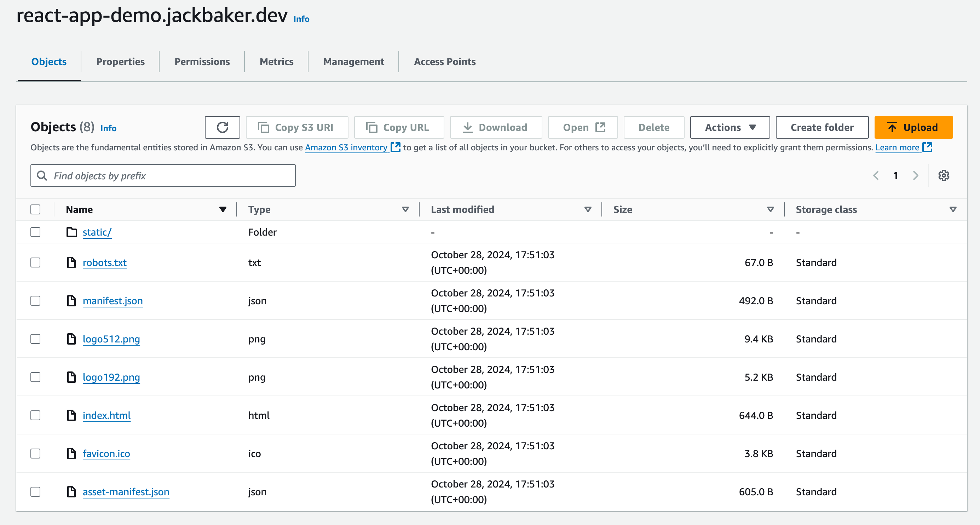Click the refresh objects icon button
Viewport: 980px width, 525px height.
point(222,127)
